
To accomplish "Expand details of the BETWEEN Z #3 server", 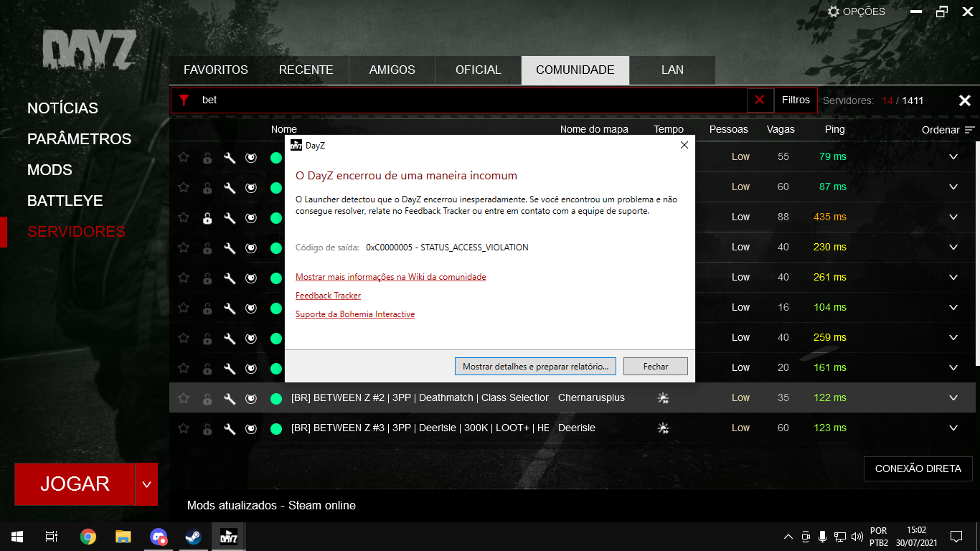I will point(953,428).
